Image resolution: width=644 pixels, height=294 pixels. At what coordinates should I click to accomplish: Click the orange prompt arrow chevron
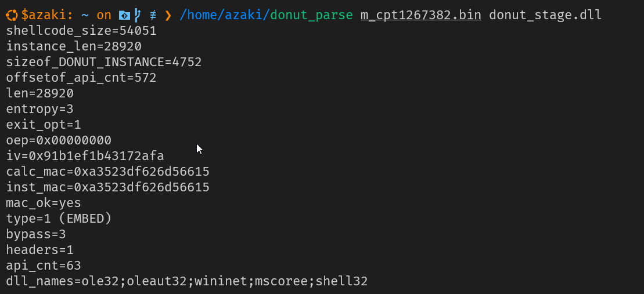[168, 16]
